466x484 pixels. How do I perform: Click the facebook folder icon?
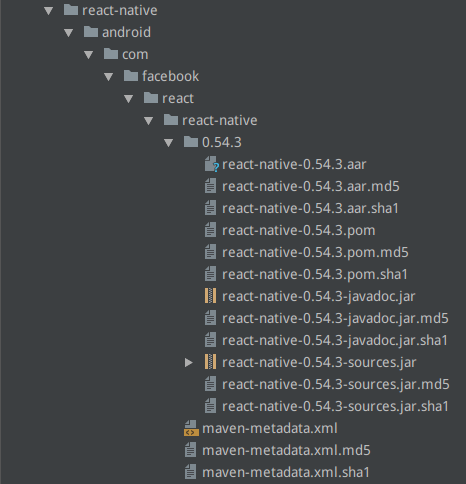coord(131,76)
